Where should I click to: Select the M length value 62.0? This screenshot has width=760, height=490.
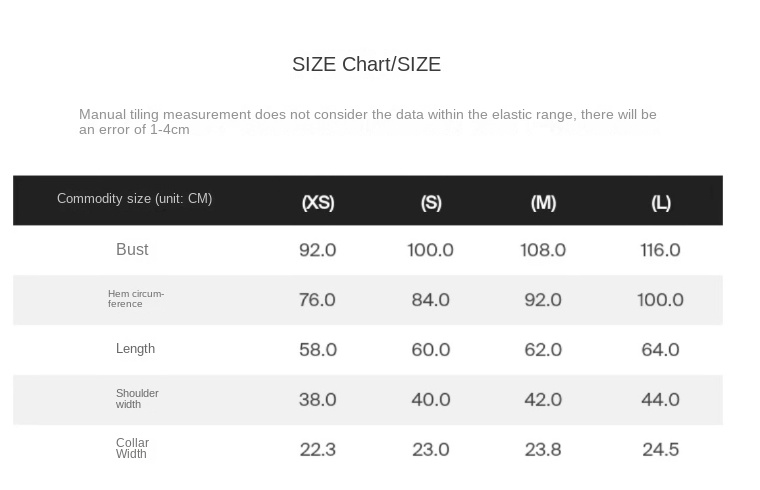pyautogui.click(x=543, y=350)
